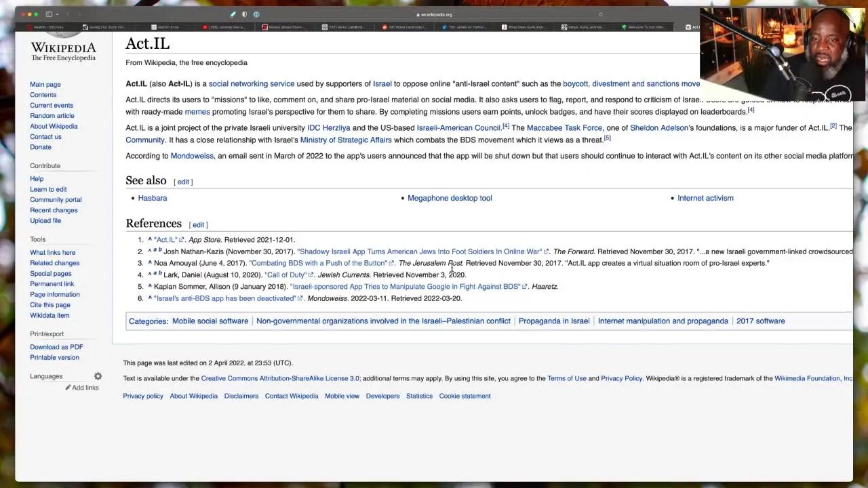Open 2017 software category

pos(761,321)
